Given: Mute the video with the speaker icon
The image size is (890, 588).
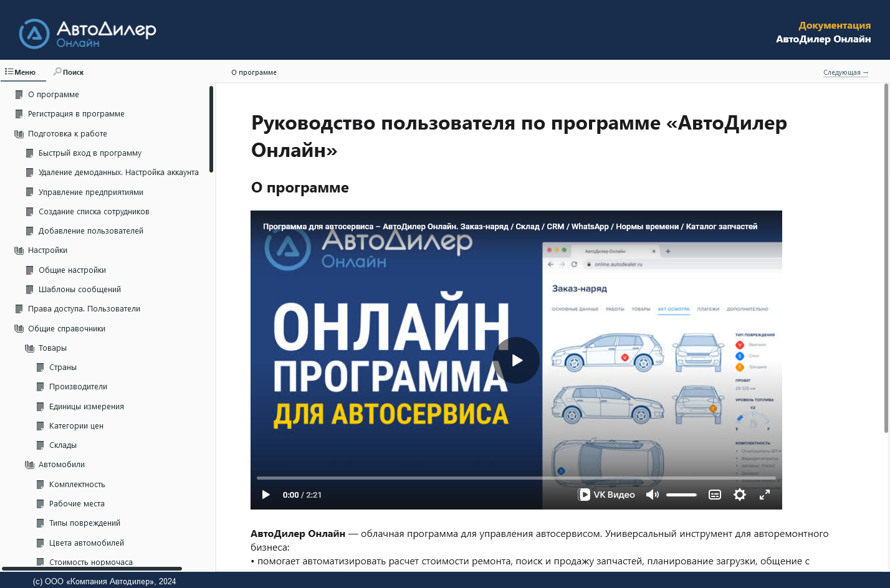Looking at the screenshot, I should pos(652,495).
